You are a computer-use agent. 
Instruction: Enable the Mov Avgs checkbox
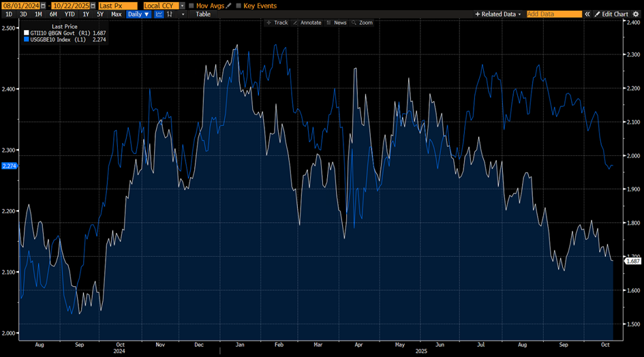(191, 5)
